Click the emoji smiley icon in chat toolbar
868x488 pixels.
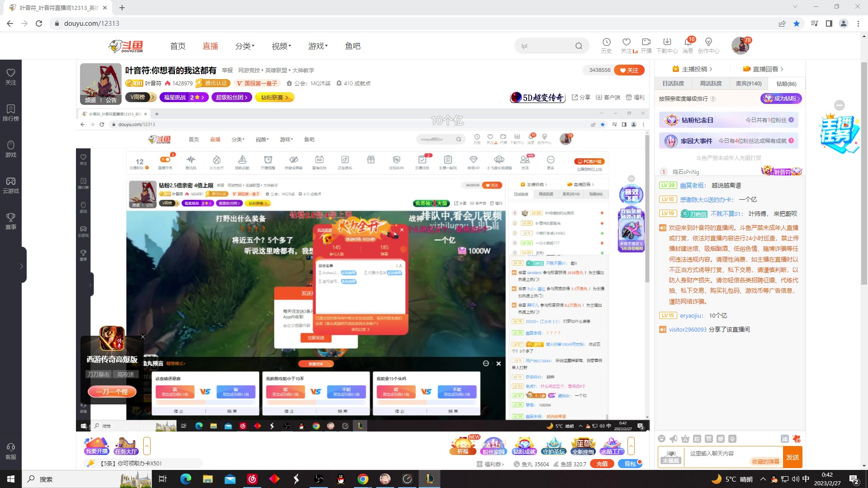tap(662, 439)
